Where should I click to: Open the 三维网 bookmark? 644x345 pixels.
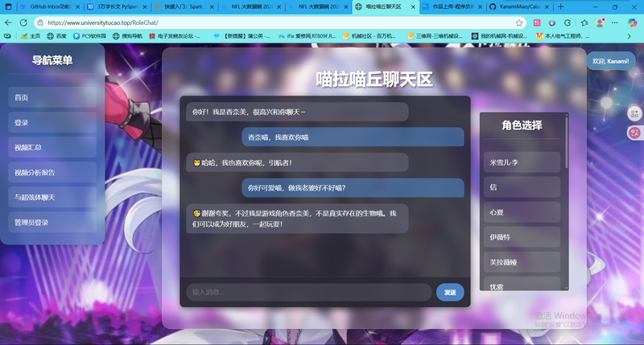tap(435, 36)
